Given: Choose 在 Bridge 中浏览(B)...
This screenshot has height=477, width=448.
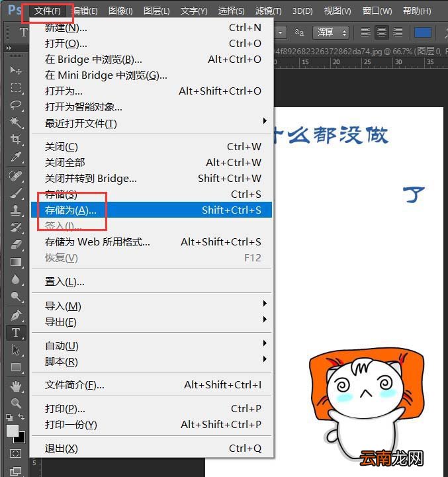Looking at the screenshot, I should tap(152, 60).
